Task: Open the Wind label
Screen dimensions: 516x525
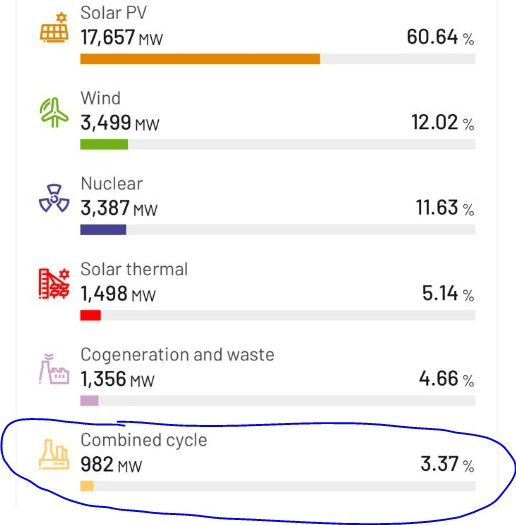Action: click(100, 98)
